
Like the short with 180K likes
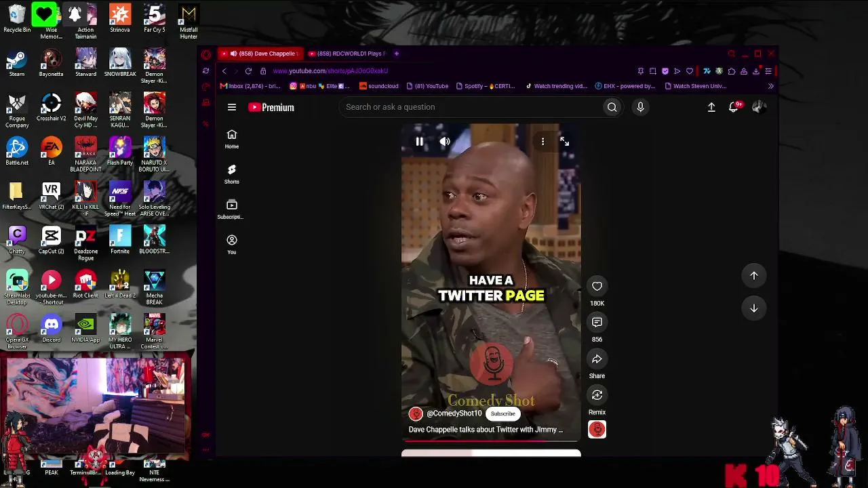click(597, 286)
